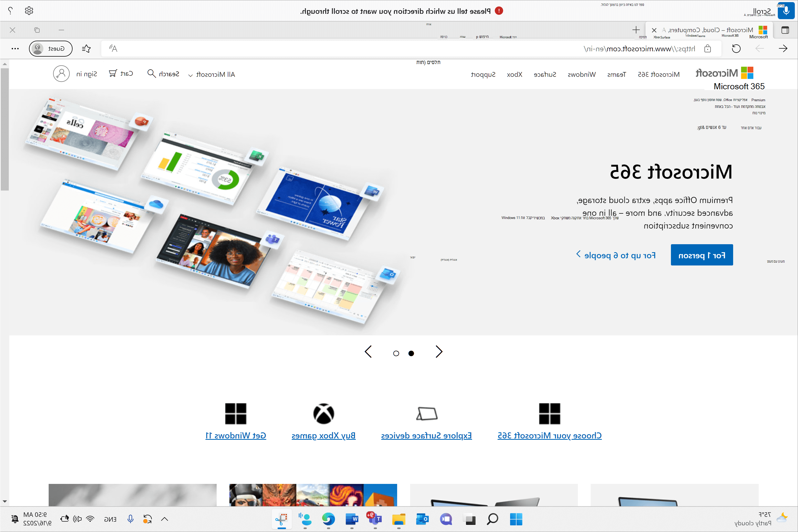This screenshot has width=798, height=532.
Task: Open browser settings and more menu
Action: click(15, 49)
